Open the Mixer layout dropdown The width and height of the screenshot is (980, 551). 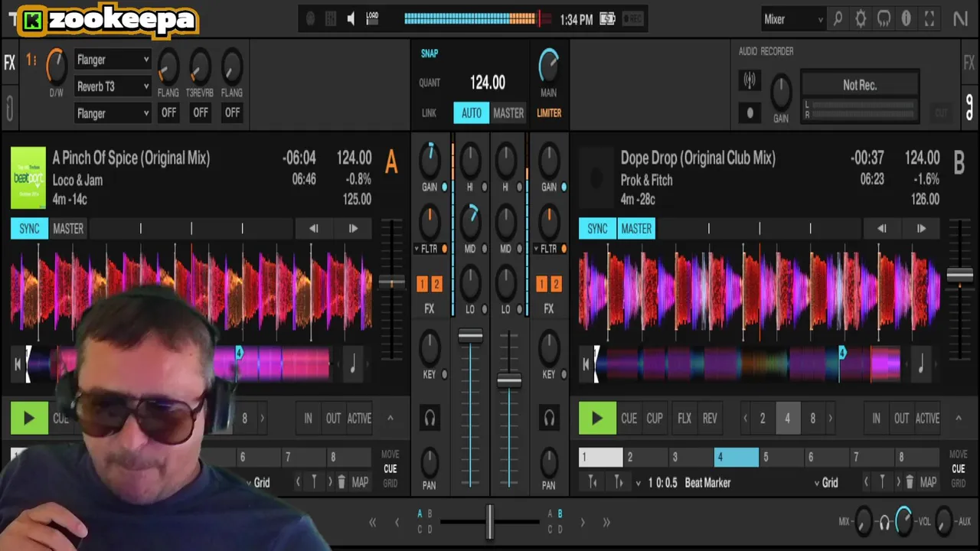click(x=793, y=19)
